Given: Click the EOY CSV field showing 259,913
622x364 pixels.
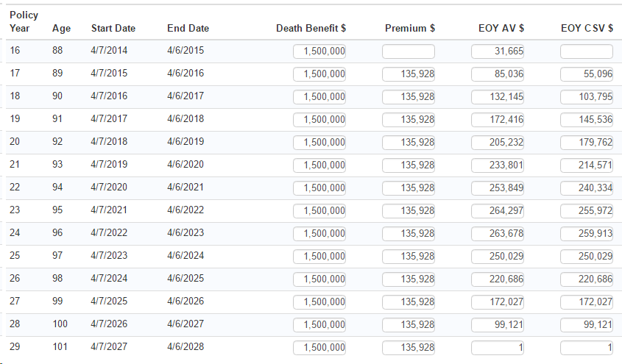Looking at the screenshot, I should coord(587,234).
